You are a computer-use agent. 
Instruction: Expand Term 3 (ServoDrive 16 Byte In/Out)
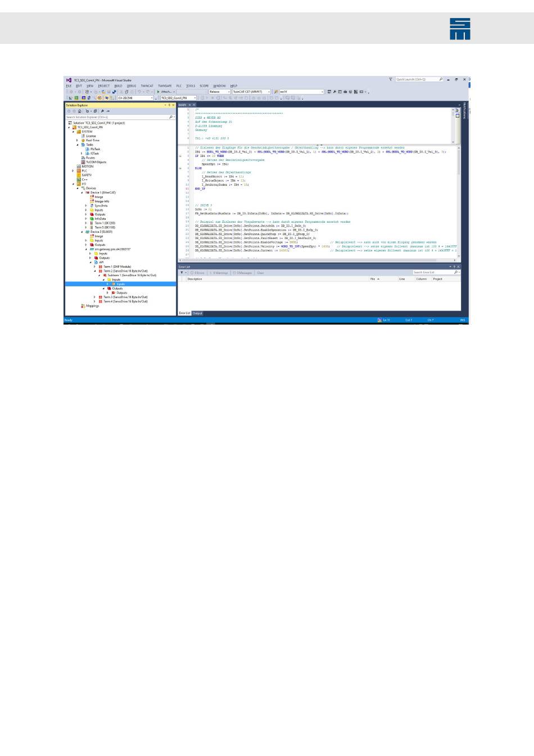[95, 297]
